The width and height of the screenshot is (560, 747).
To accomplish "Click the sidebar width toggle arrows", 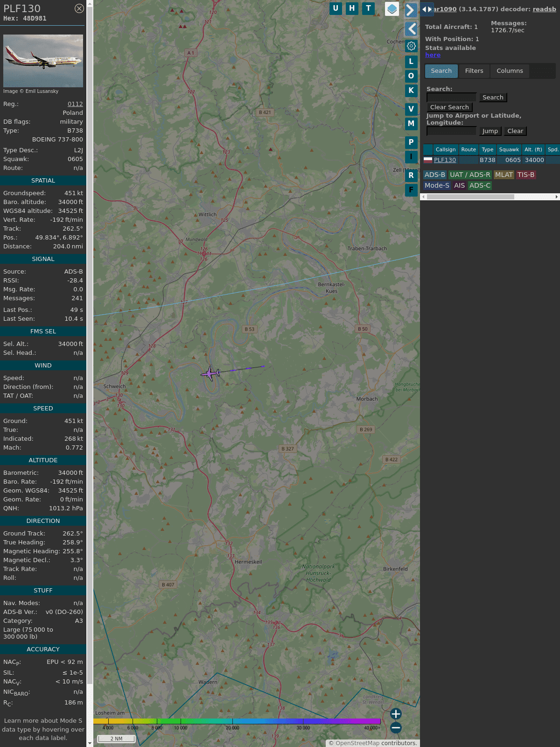I will pyautogui.click(x=427, y=9).
